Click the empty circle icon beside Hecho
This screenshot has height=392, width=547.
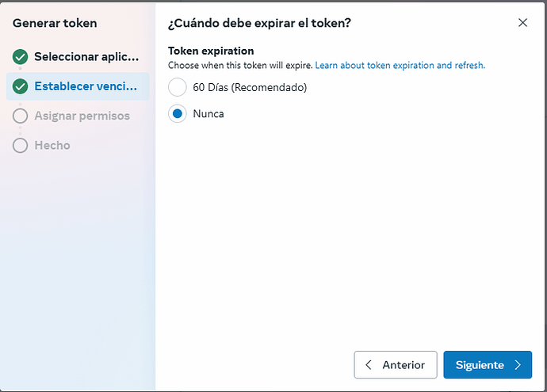coord(21,145)
